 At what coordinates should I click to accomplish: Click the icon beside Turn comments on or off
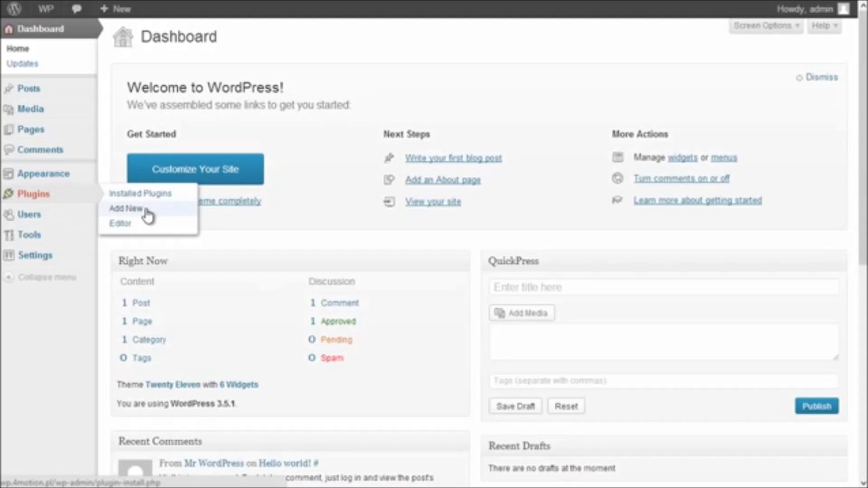point(617,178)
